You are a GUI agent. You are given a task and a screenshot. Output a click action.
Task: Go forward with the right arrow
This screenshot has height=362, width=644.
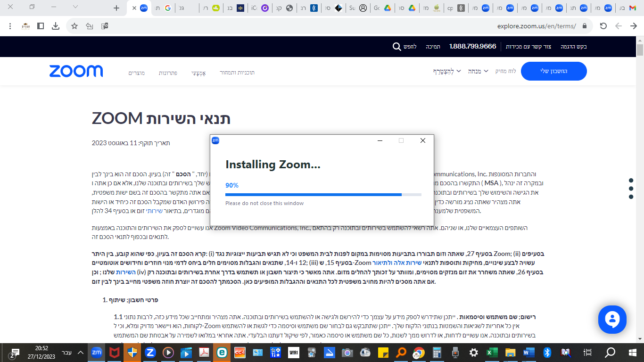(634, 26)
